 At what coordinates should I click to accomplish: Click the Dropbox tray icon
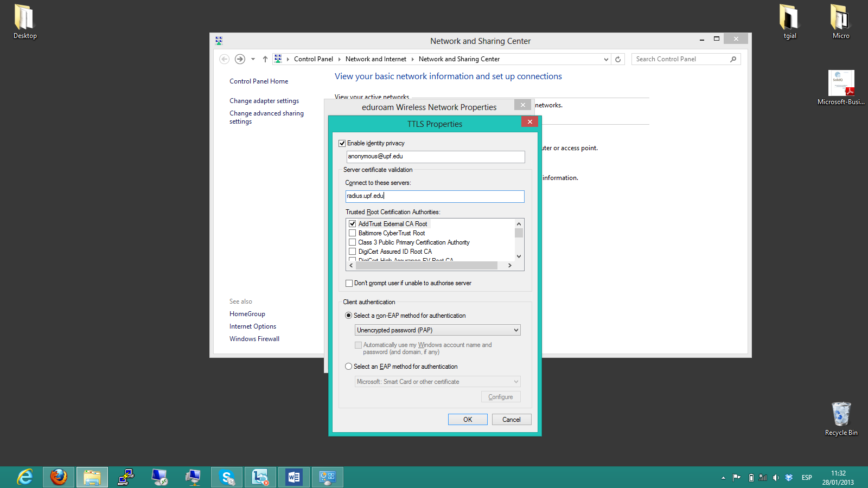(789, 478)
